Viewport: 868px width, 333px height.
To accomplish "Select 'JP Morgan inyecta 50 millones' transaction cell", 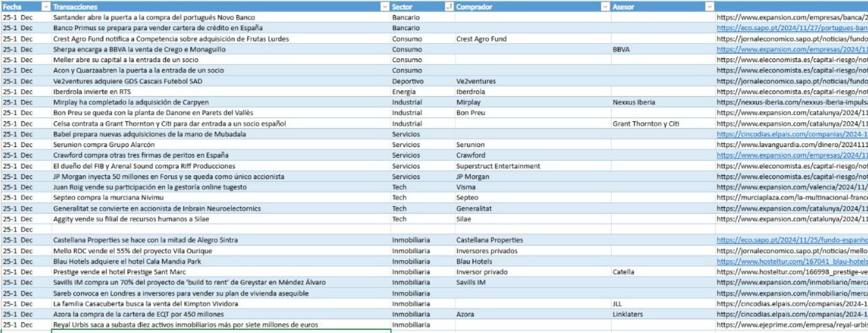I will [221, 177].
